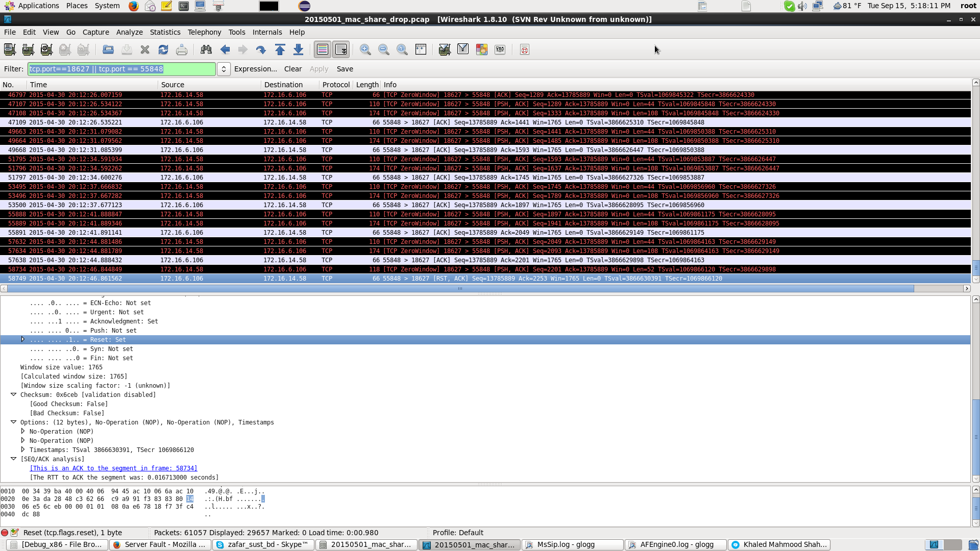Click the Reload capture file icon
Image resolution: width=980 pixels, height=551 pixels.
coord(163,49)
